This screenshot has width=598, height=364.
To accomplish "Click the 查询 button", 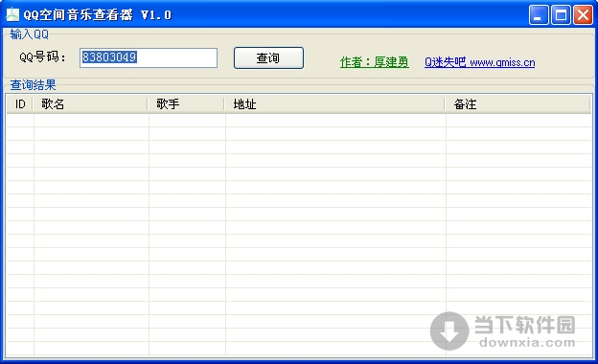I will pyautogui.click(x=268, y=57).
